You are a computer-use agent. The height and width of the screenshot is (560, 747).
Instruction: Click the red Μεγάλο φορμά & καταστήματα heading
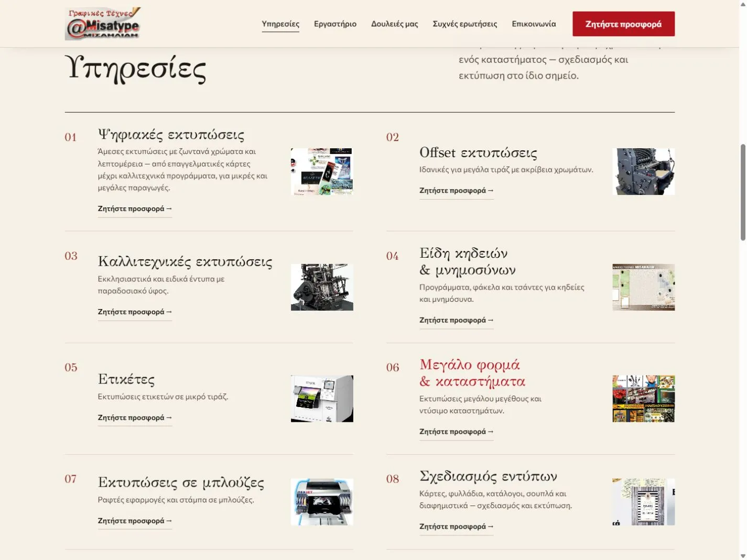click(x=472, y=373)
